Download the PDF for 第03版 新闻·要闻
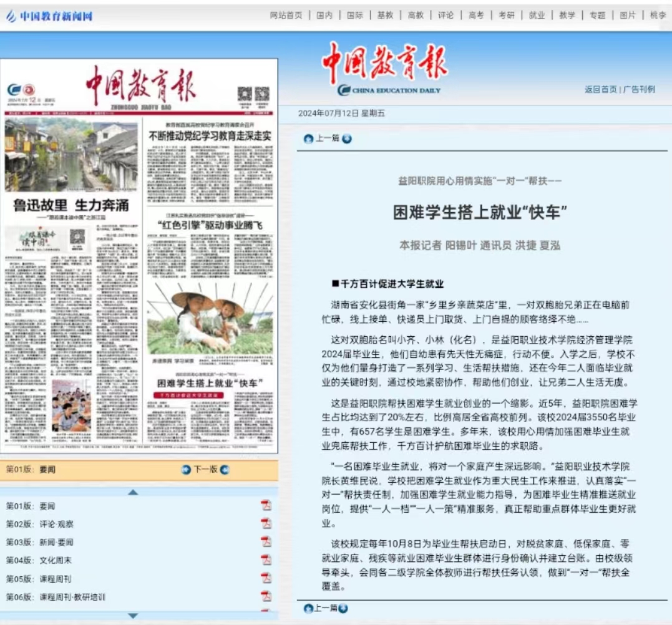Viewport: 672px width, 625px height. coord(266,542)
